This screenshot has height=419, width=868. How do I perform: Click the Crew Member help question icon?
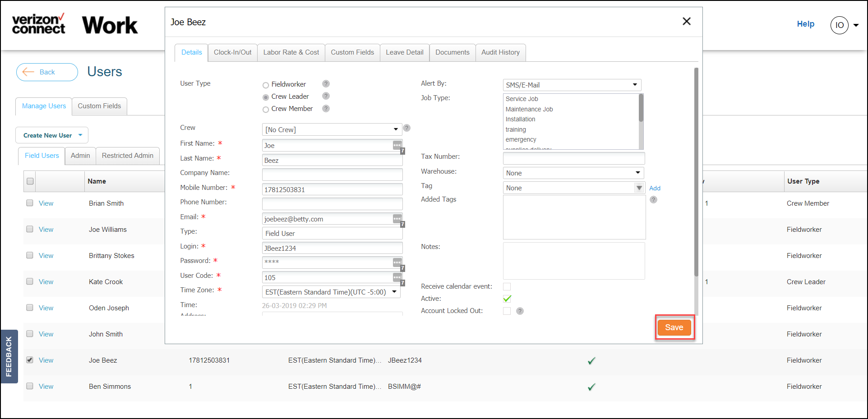326,109
